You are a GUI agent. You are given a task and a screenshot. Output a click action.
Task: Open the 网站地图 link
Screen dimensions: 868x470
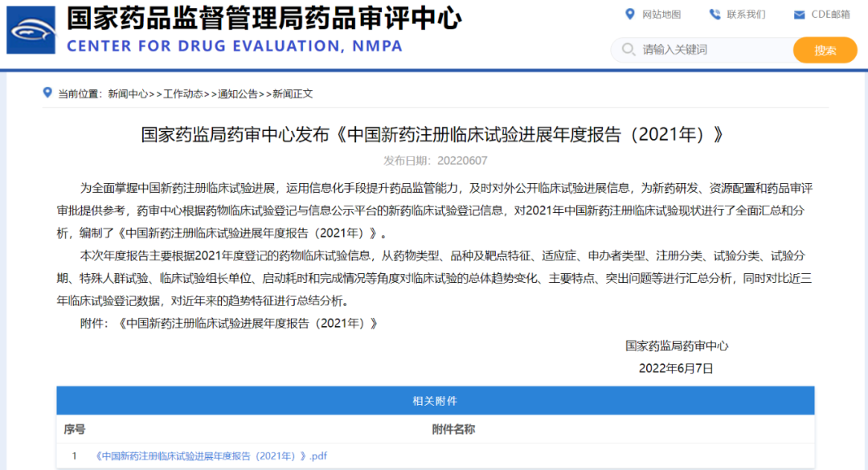pyautogui.click(x=661, y=14)
